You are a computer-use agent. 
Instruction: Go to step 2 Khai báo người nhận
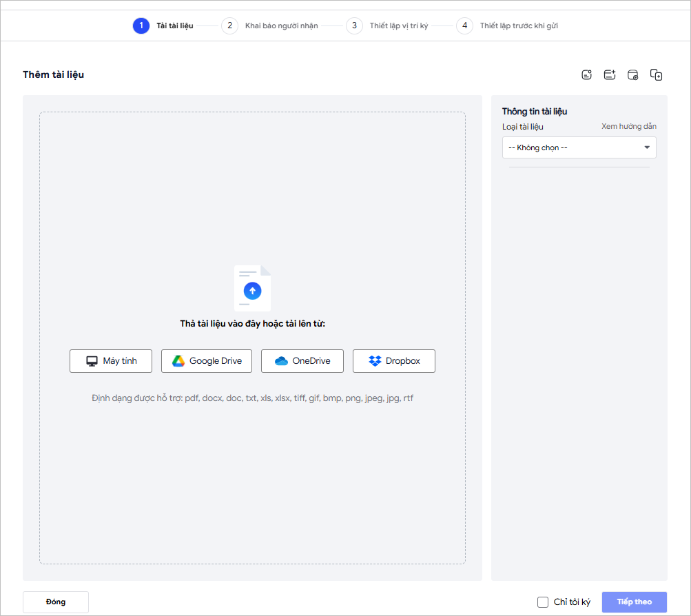(229, 26)
